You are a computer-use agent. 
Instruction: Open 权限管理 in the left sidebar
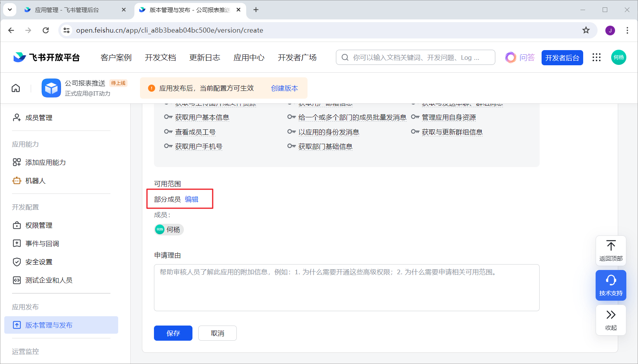pyautogui.click(x=38, y=225)
